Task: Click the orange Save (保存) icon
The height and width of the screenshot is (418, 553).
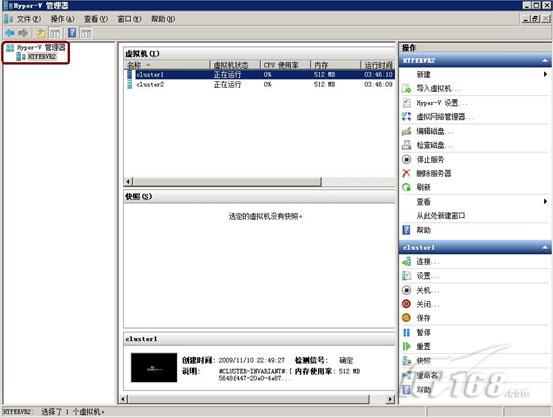Action: coord(407,318)
